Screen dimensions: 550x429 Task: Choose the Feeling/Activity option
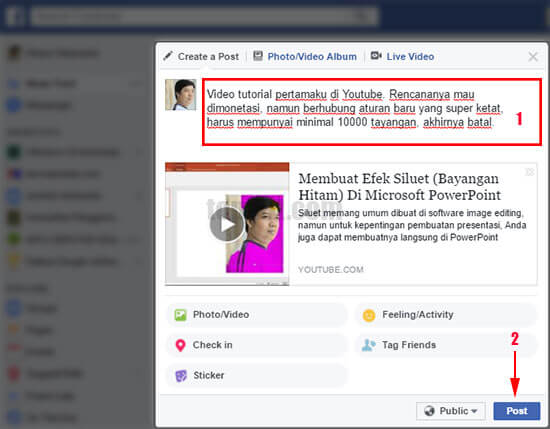[446, 315]
